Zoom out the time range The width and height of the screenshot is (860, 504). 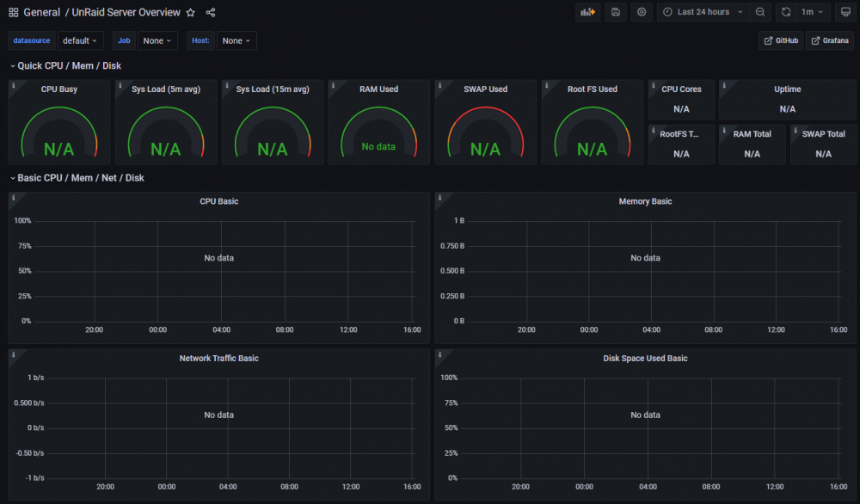(760, 12)
